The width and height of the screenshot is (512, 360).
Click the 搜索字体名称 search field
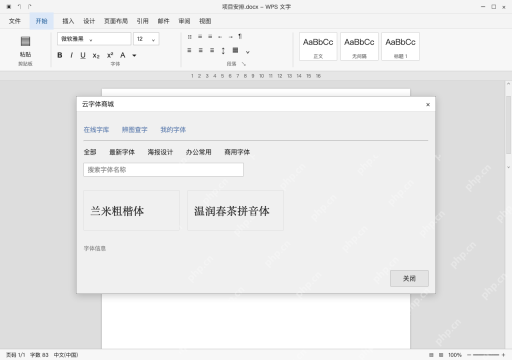tap(163, 170)
